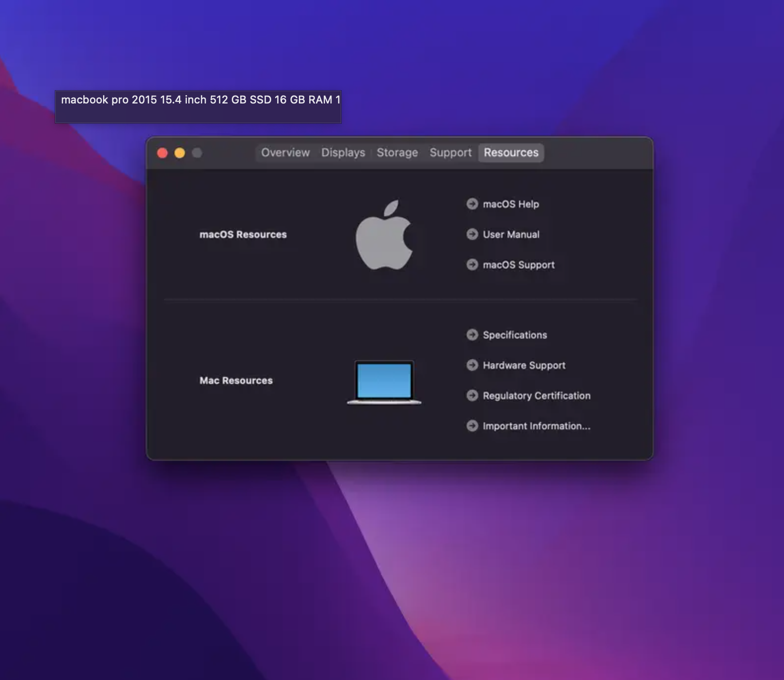Select the Support tab
784x680 pixels.
(x=451, y=153)
